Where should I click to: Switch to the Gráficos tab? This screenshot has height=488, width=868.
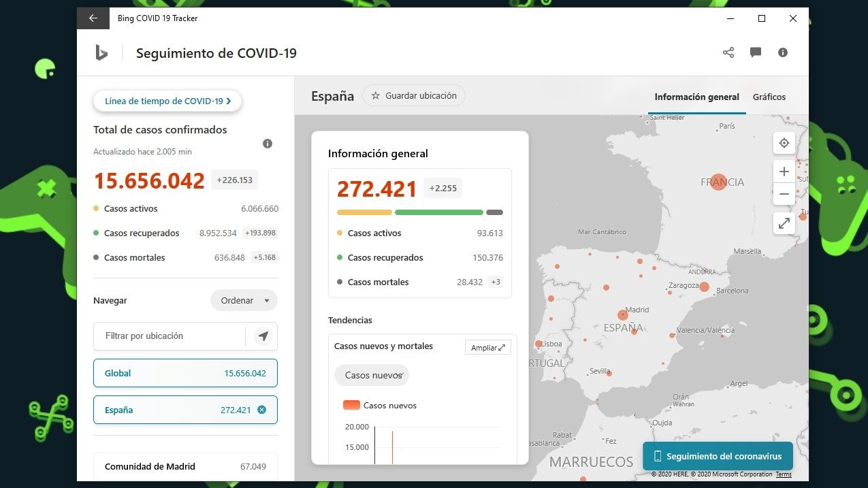(769, 97)
